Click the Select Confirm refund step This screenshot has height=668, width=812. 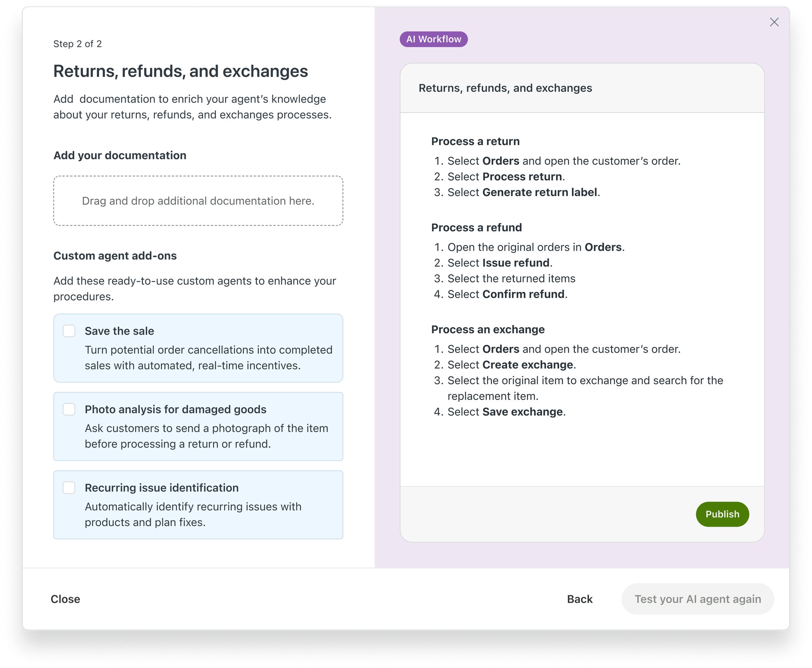[508, 294]
